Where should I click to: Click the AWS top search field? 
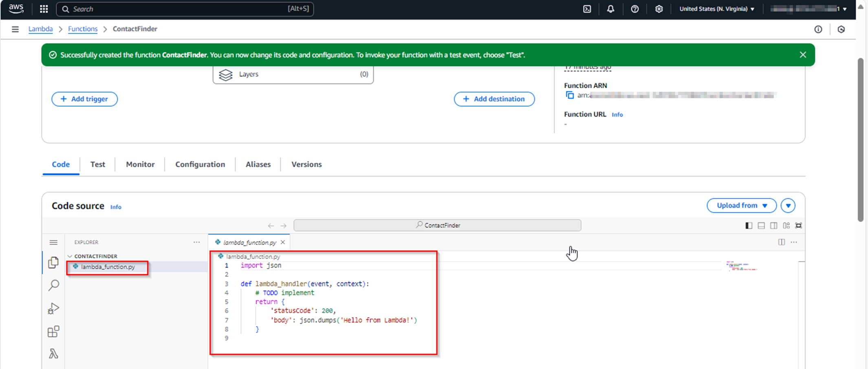pyautogui.click(x=179, y=9)
